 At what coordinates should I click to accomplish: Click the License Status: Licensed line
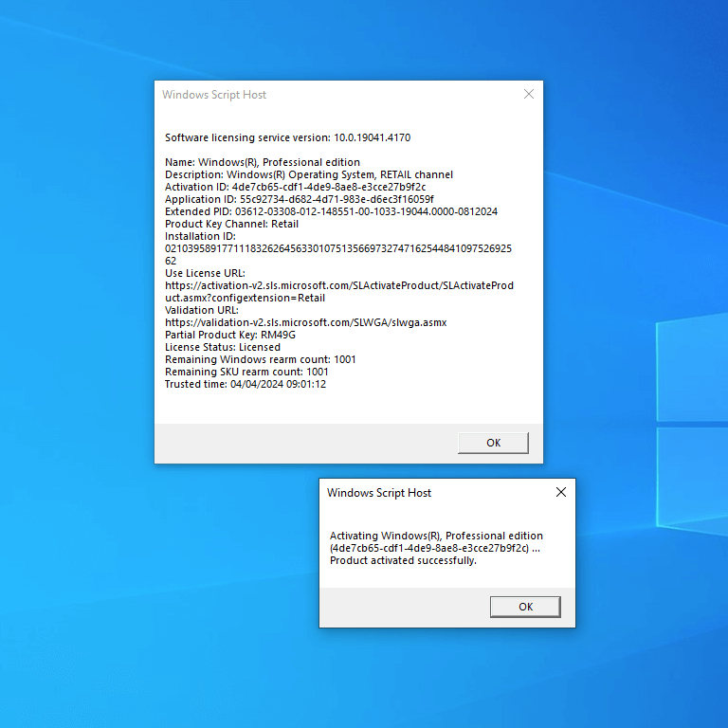pos(223,347)
